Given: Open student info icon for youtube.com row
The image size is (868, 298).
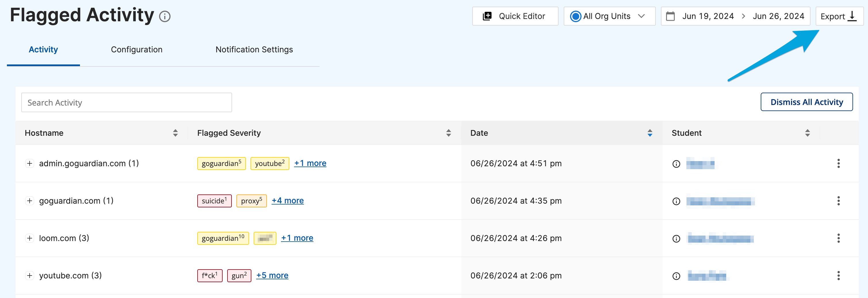Looking at the screenshot, I should (x=676, y=276).
